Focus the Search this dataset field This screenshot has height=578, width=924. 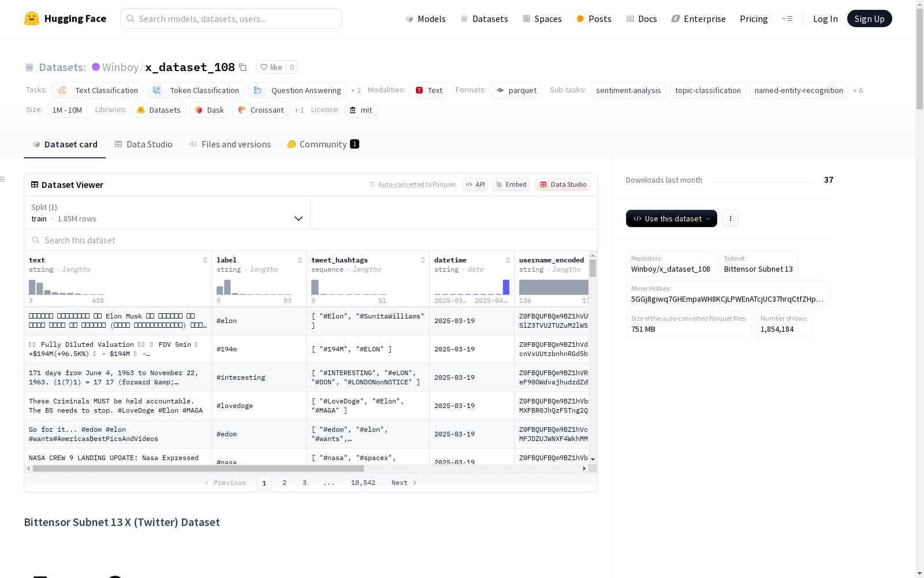pos(311,240)
